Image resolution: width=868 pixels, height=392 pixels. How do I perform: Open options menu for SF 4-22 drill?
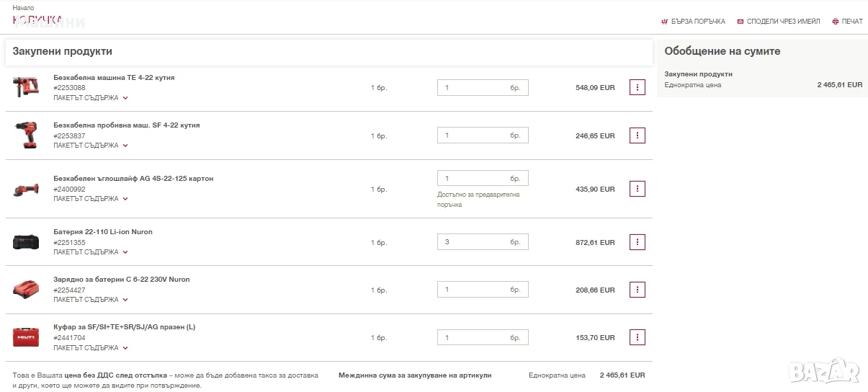coord(637,135)
